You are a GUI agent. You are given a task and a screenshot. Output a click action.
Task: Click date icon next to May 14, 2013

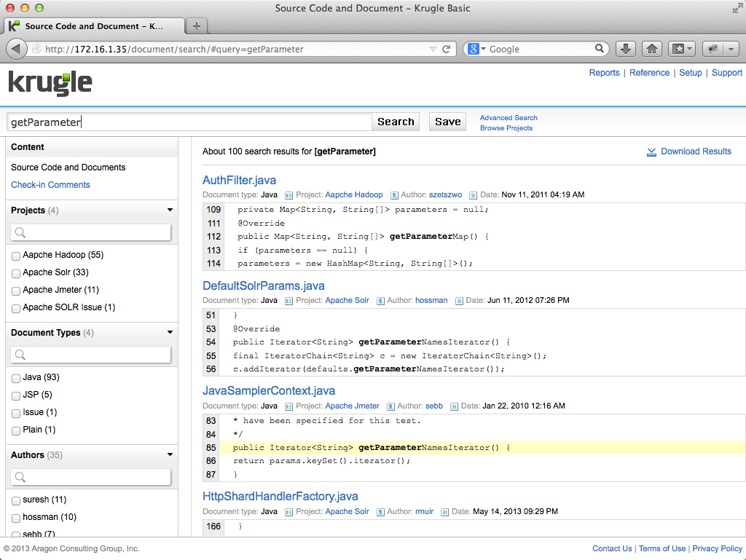444,512
